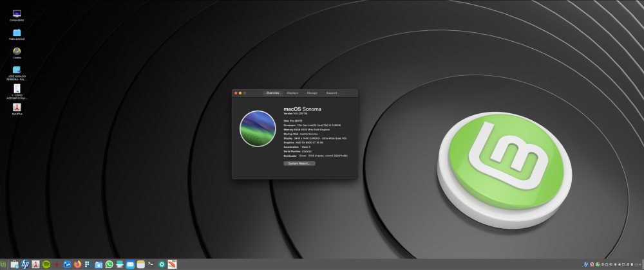Open the blue mail client icon
Image resolution: width=644 pixels, height=270 pixels.
click(x=130, y=264)
